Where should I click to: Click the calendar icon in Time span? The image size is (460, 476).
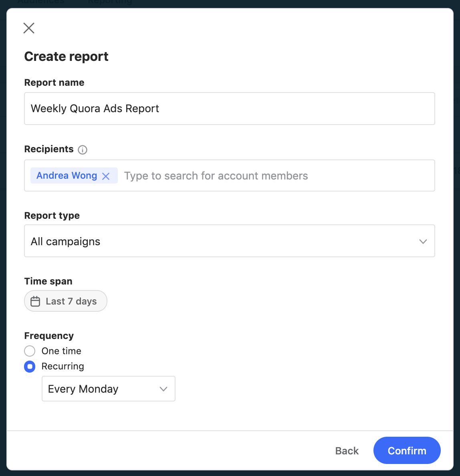coord(35,301)
